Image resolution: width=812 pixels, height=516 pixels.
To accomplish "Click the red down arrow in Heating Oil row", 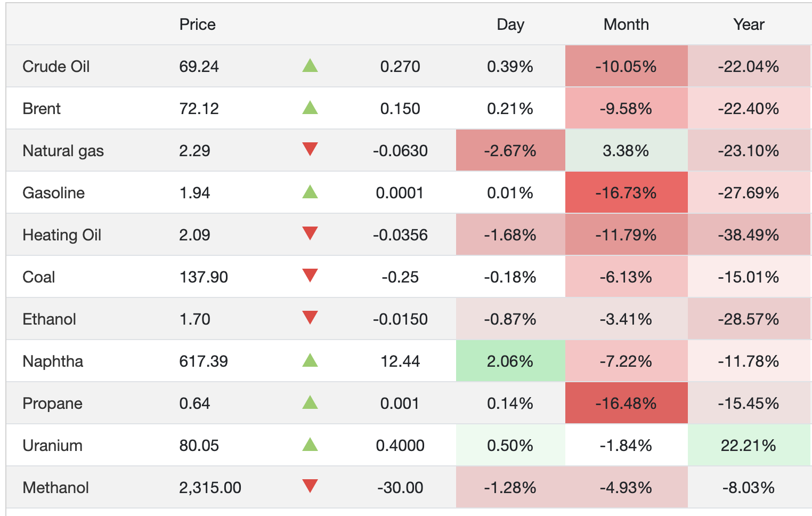I will (310, 233).
